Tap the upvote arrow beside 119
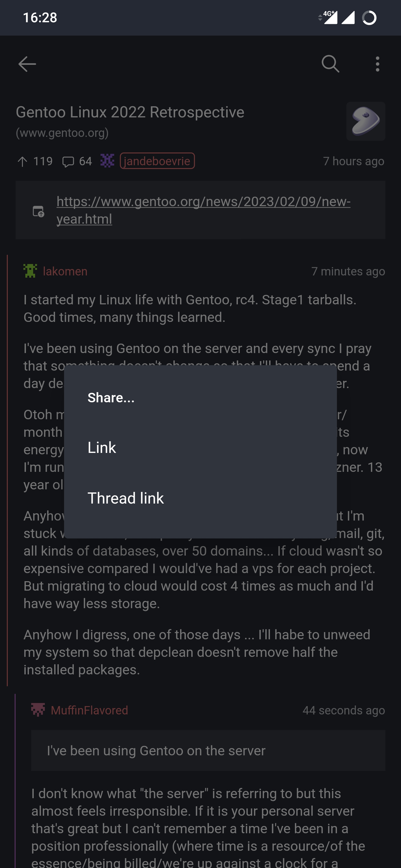 pyautogui.click(x=22, y=162)
